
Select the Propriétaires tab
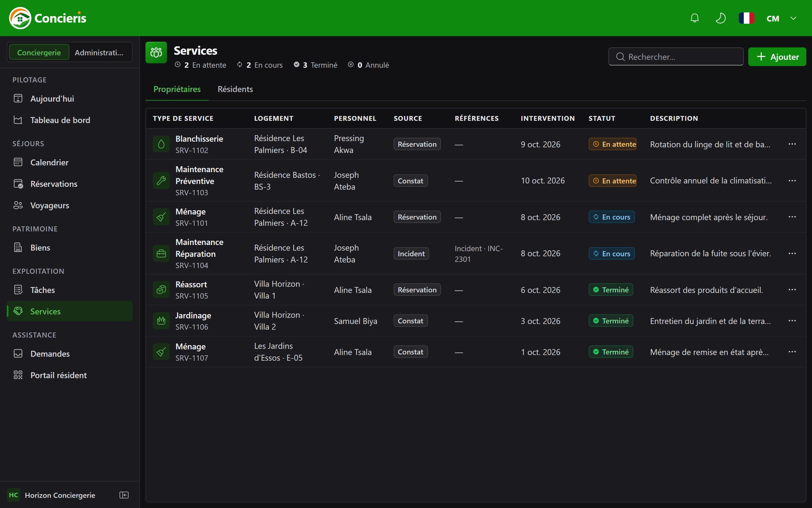pyautogui.click(x=177, y=89)
